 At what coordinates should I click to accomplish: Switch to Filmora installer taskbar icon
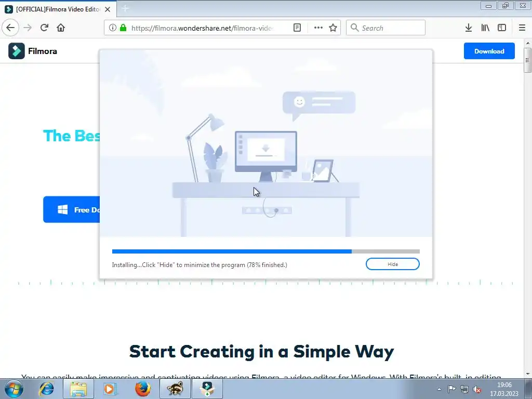pyautogui.click(x=207, y=389)
